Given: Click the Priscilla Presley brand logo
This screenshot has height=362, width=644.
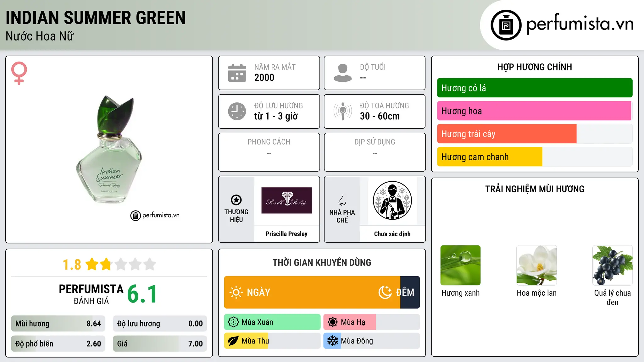Looking at the screenshot, I should (286, 200).
